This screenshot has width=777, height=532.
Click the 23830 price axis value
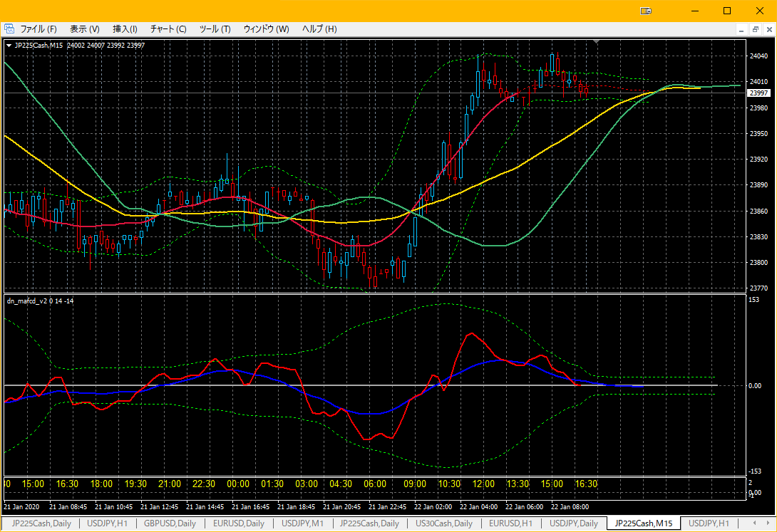point(758,237)
